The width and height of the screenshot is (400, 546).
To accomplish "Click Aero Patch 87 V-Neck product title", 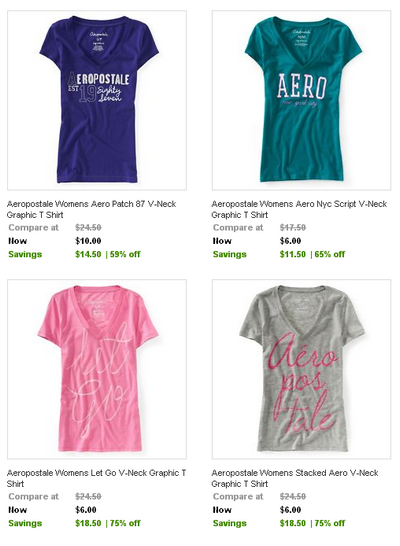I will (91, 209).
